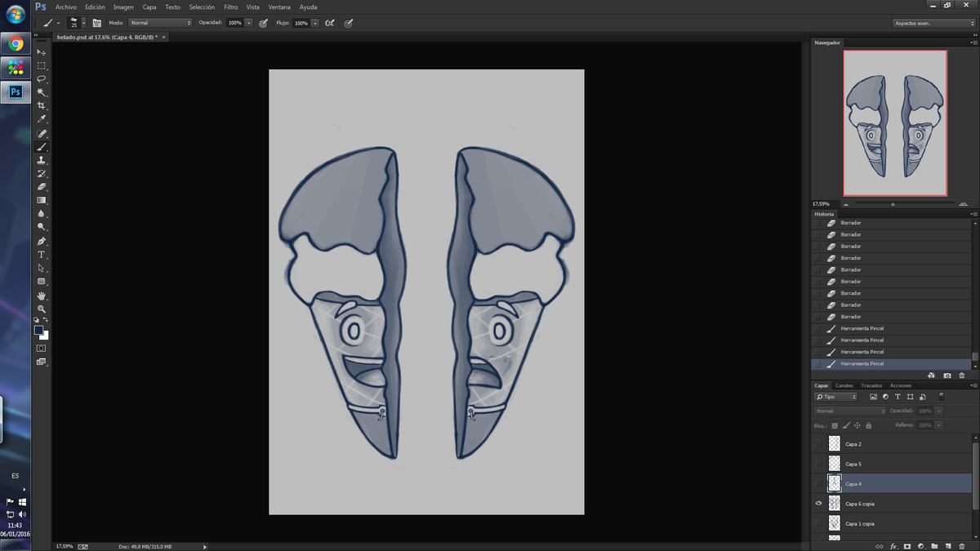Select the Spot Healing Brush tool
The image size is (980, 551).
[x=42, y=133]
